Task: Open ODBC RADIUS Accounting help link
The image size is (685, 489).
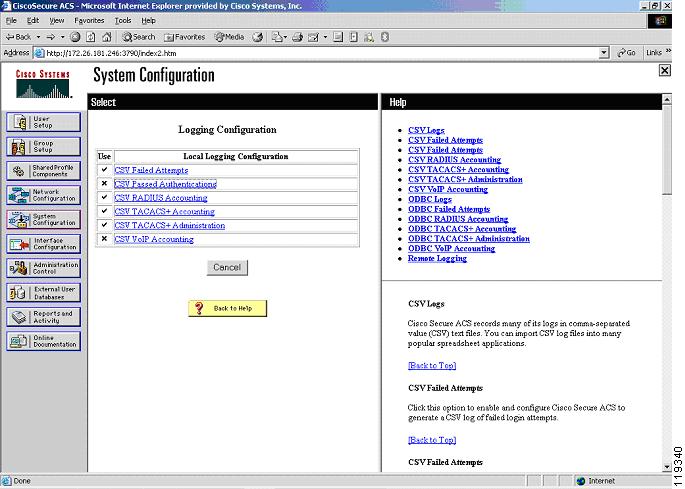Action: coord(458,219)
